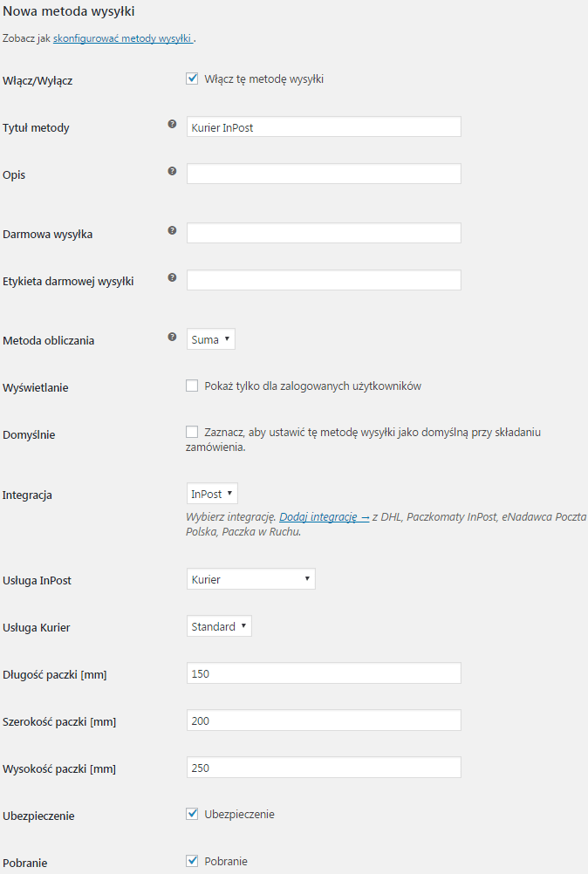Click help icon next to Metoda obliczania
Image resolution: width=588 pixels, height=874 pixels.
pyautogui.click(x=172, y=337)
